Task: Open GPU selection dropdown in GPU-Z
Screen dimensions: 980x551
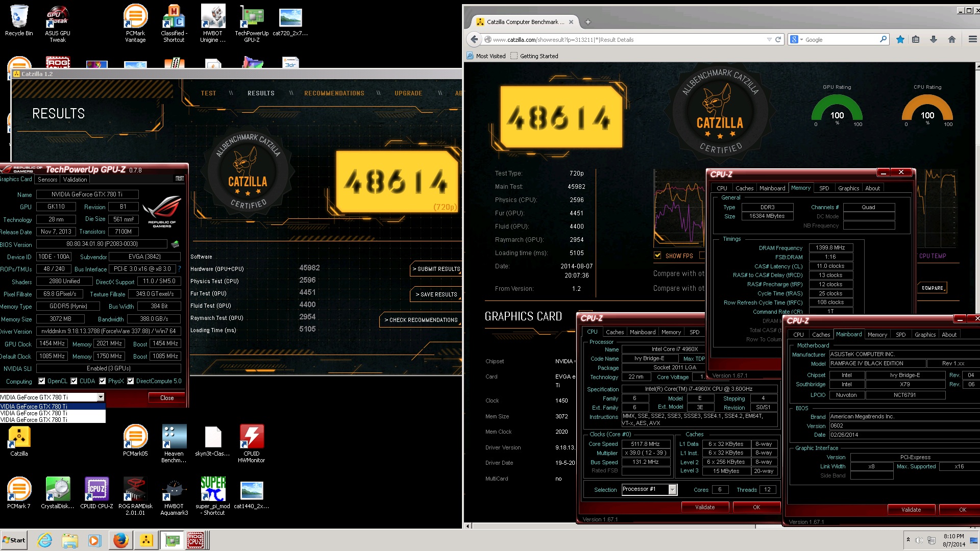Action: 101,397
